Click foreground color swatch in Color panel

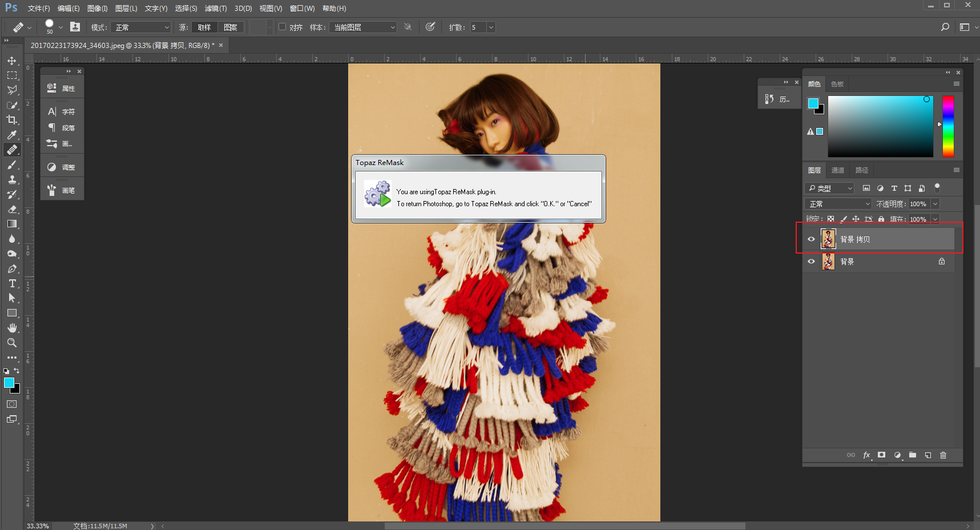coord(813,103)
